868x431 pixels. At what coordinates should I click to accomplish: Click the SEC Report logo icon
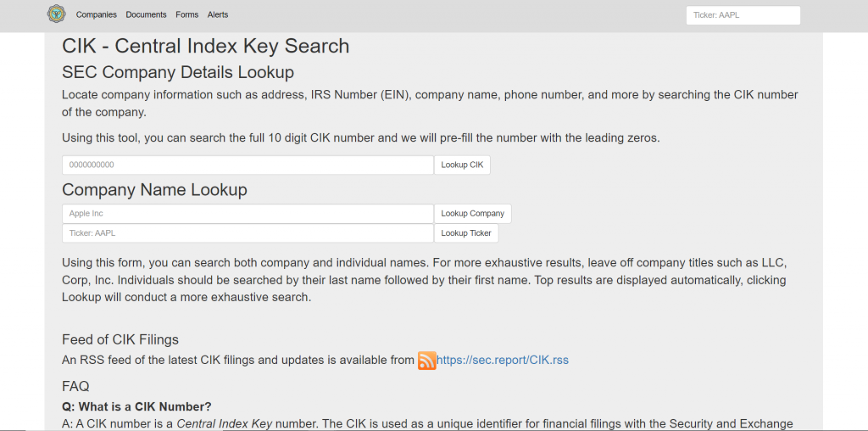click(56, 14)
